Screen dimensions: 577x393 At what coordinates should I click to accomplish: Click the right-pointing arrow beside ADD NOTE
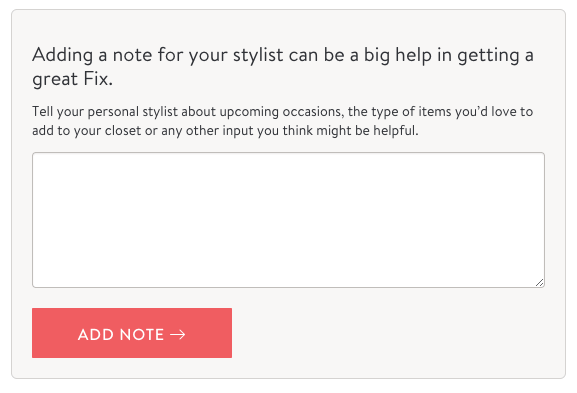tap(178, 334)
